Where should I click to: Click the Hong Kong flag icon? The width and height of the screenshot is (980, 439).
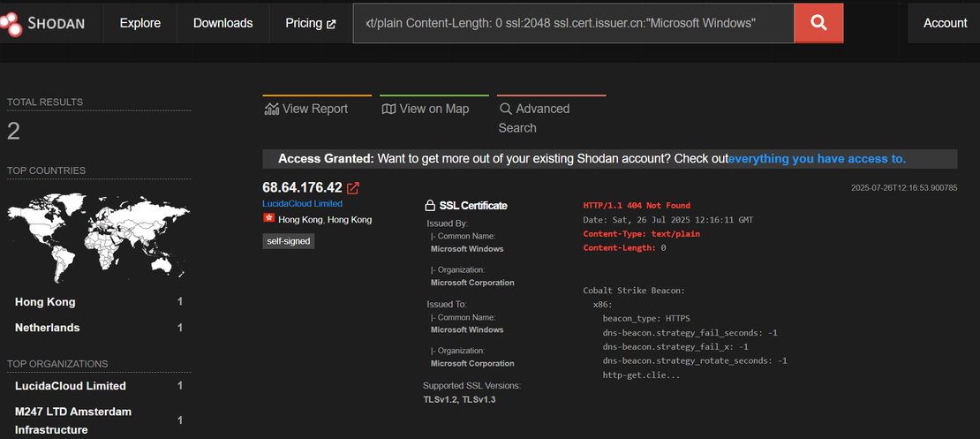coord(268,218)
